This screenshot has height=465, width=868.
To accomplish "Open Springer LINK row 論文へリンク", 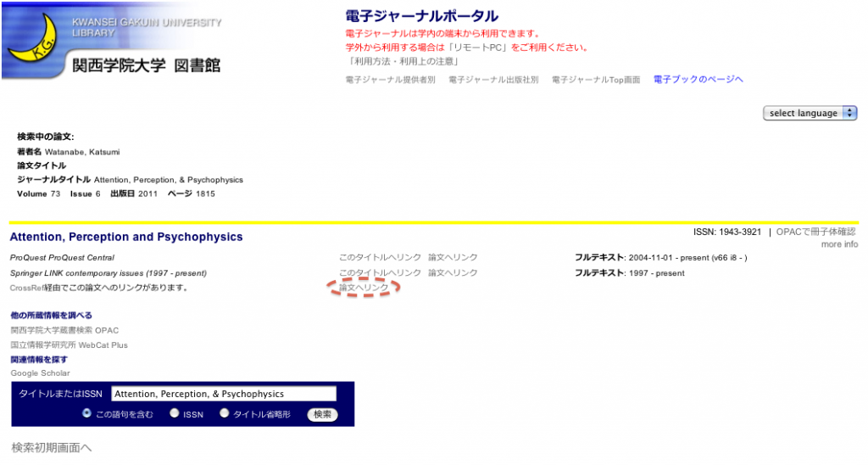I will point(453,273).
